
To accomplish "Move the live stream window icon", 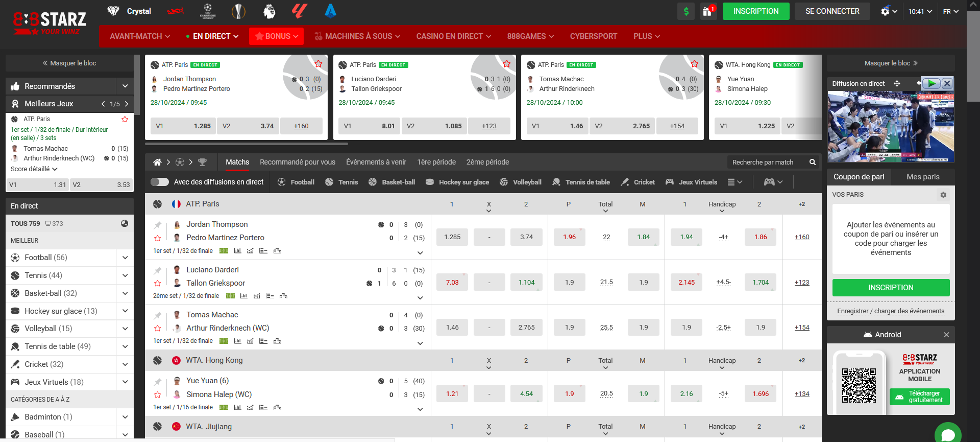I will click(x=897, y=83).
